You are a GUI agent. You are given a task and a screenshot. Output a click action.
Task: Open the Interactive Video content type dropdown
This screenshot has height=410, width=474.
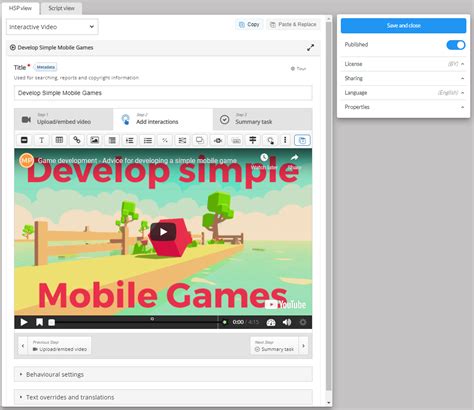[x=52, y=27]
